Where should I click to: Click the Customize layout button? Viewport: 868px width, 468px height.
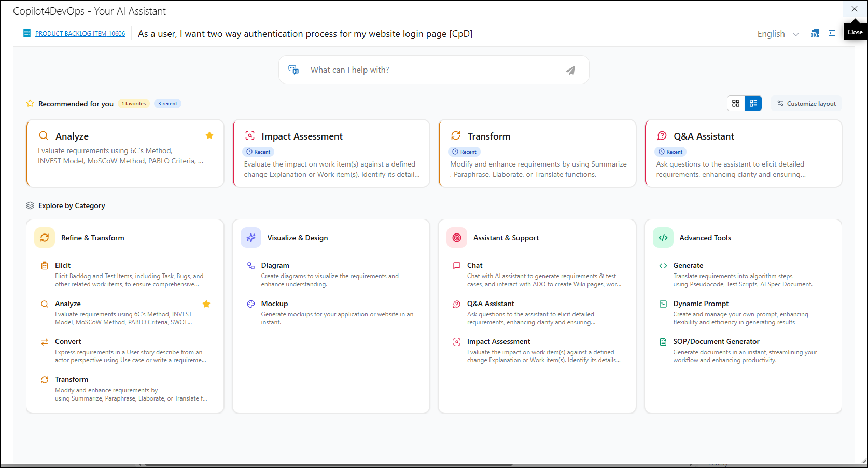[x=806, y=104]
